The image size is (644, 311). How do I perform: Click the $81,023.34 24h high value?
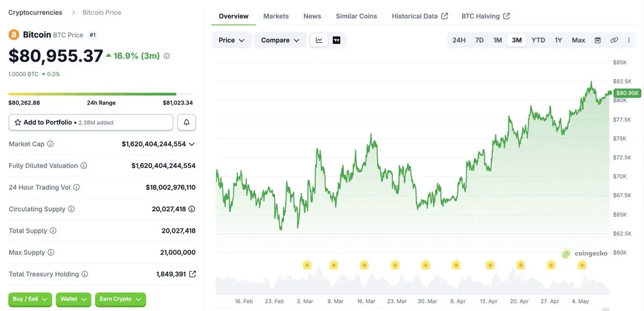[178, 103]
